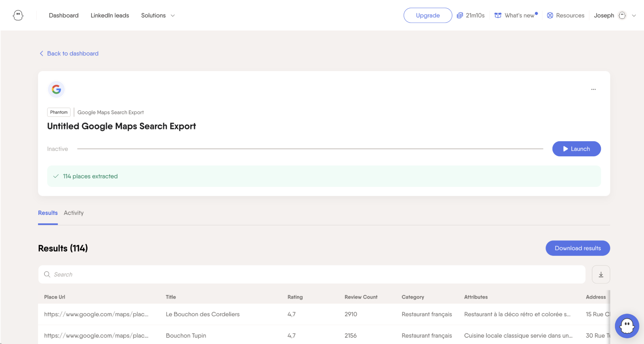Screen dimensions: 644x344
Task: Open the three-dot options menu
Action: click(x=593, y=89)
